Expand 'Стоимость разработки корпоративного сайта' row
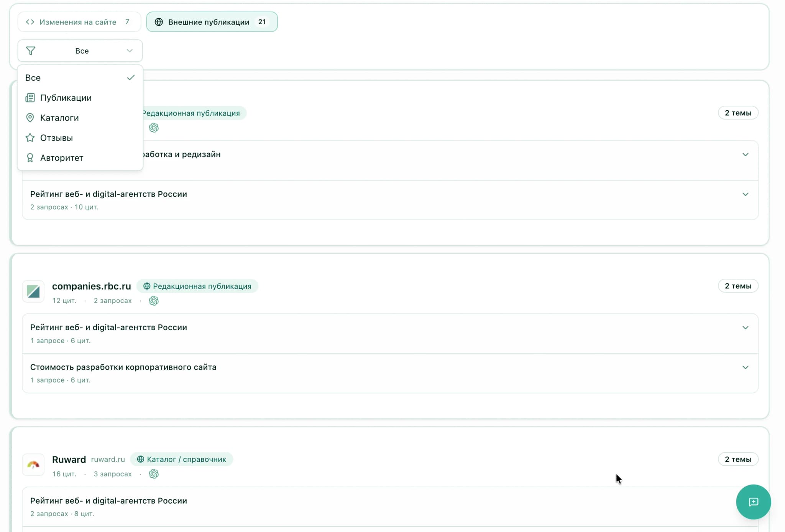 745,367
